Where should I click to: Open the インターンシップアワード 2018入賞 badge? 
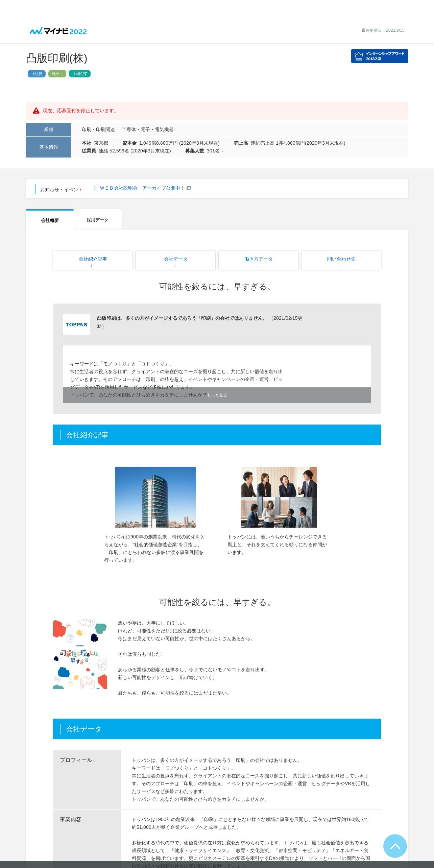[x=379, y=56]
